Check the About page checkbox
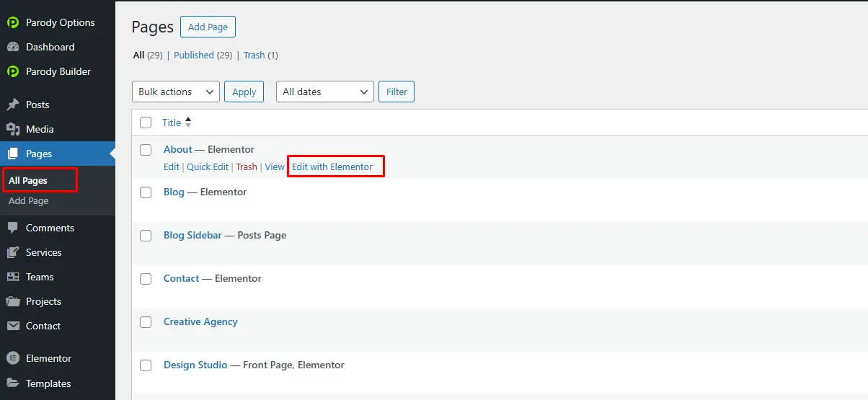The width and height of the screenshot is (868, 400). click(146, 149)
